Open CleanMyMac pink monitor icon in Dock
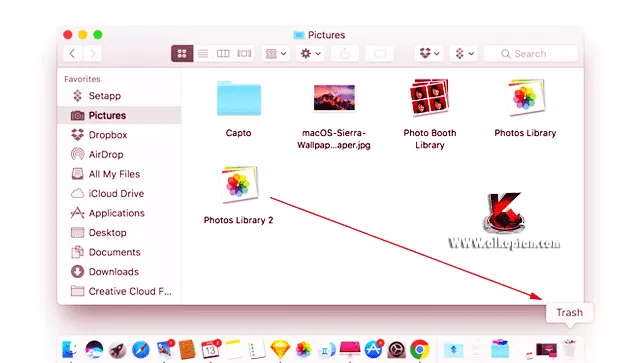 350,350
